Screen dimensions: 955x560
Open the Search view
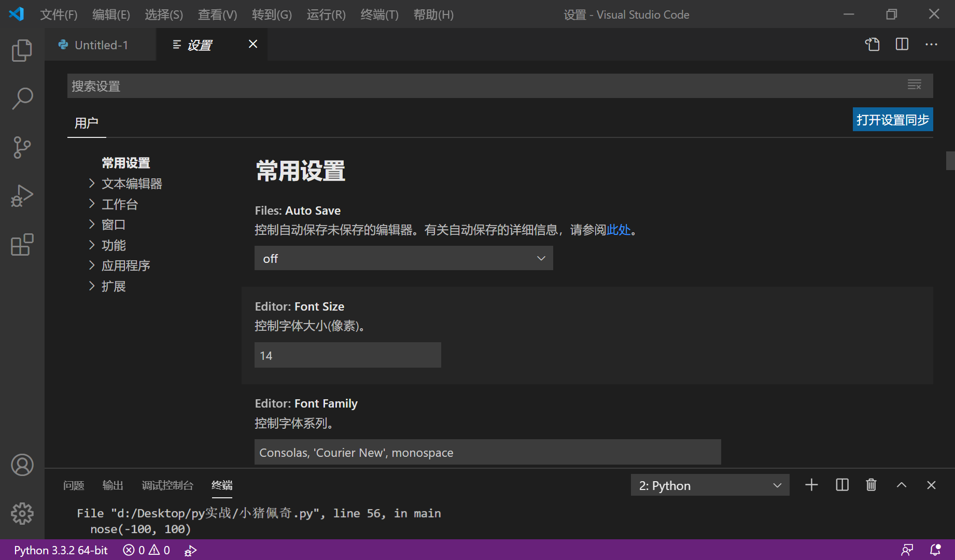22,98
